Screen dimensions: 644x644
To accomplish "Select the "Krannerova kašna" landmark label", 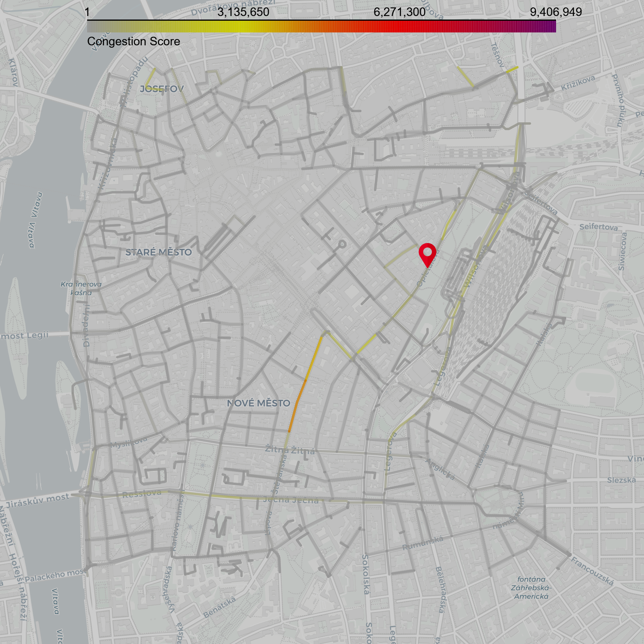I will click(81, 288).
